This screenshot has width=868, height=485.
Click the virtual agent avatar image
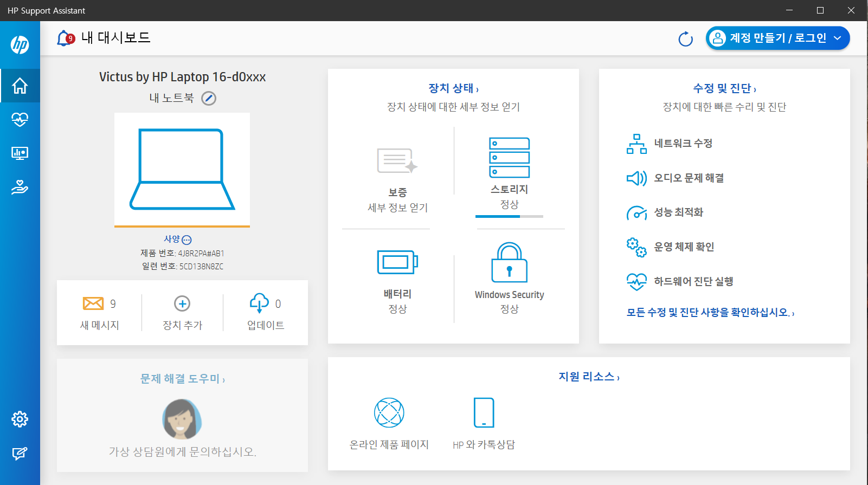click(x=182, y=419)
